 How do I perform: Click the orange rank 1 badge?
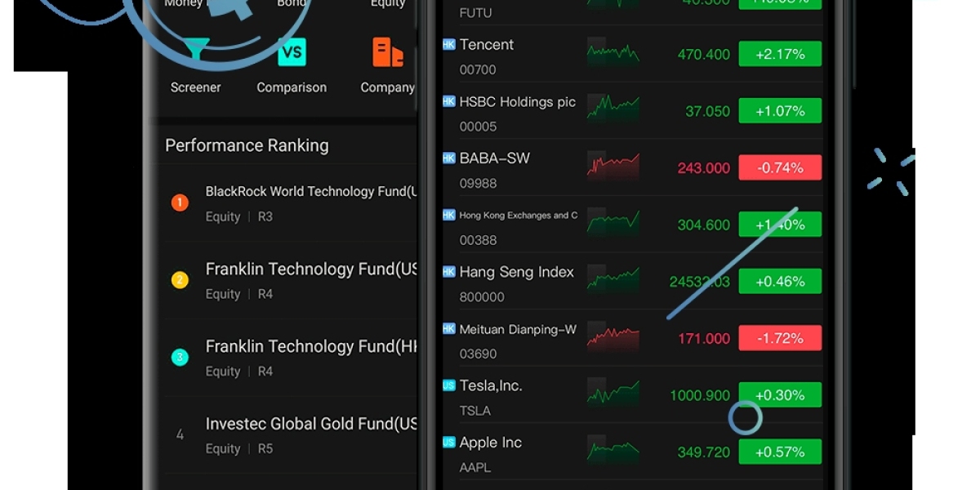pos(180,203)
